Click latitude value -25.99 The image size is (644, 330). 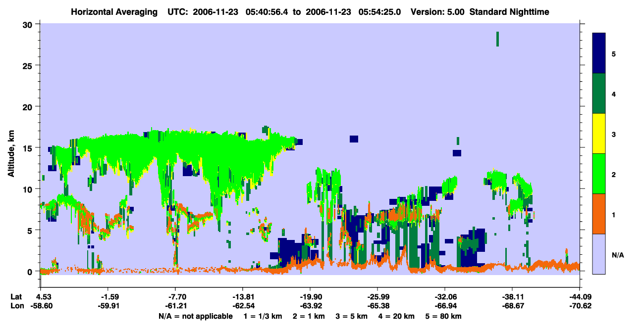pyautogui.click(x=377, y=297)
